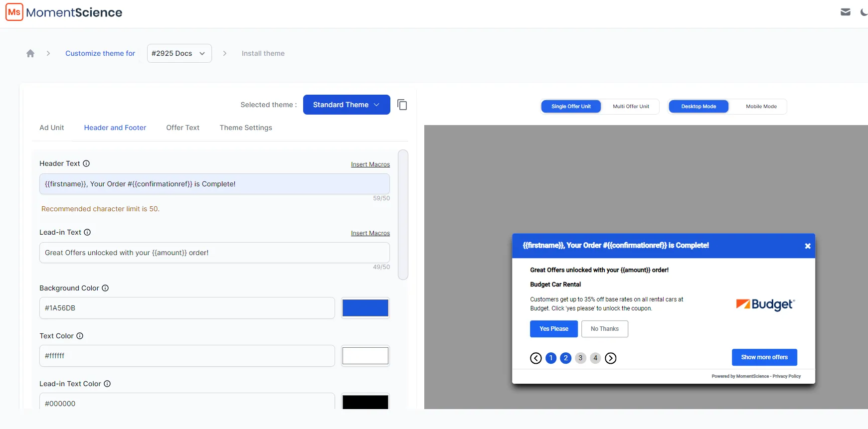Open the Theme Settings tab

click(246, 128)
